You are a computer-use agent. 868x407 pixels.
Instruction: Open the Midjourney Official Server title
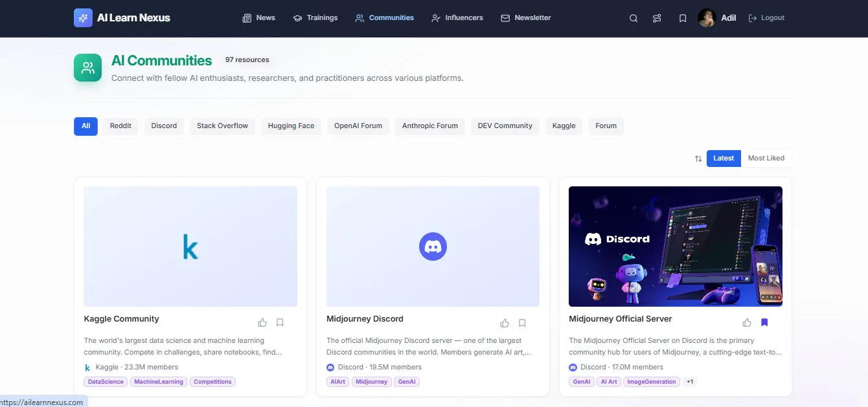(621, 319)
